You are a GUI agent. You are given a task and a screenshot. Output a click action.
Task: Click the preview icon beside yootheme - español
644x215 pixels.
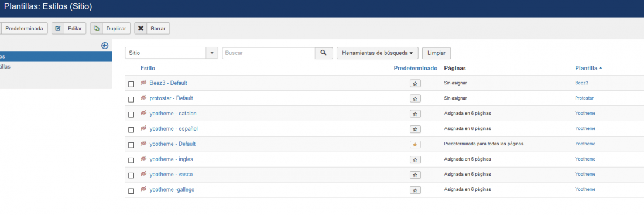click(x=143, y=128)
